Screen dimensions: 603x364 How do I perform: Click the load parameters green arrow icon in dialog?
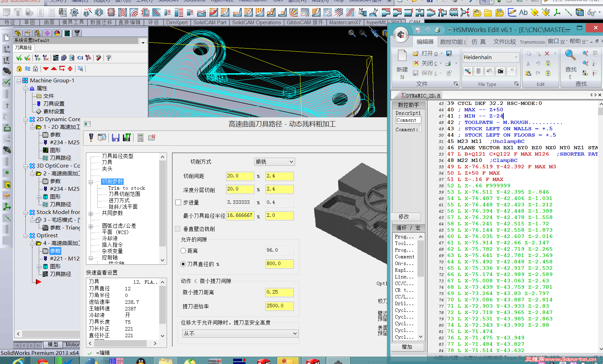[127, 138]
